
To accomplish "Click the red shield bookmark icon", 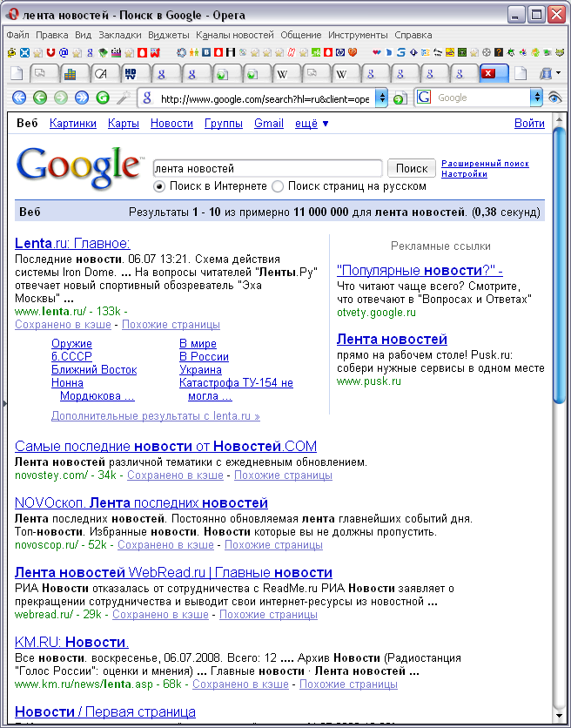I will [50, 52].
